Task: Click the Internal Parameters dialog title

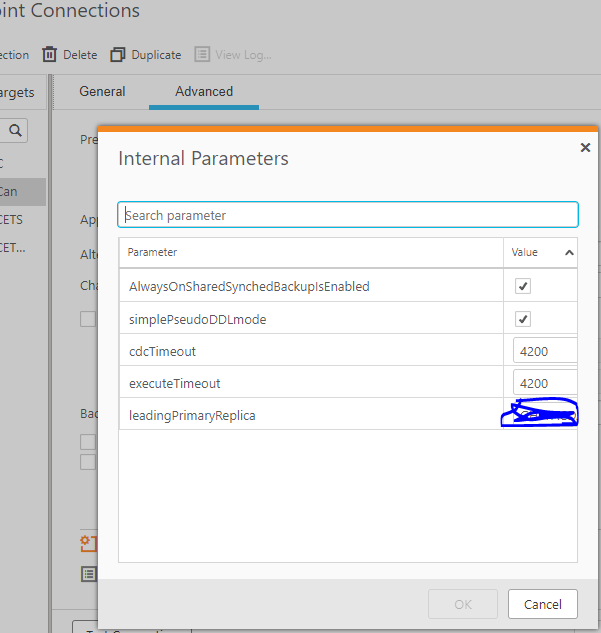Action: click(203, 158)
